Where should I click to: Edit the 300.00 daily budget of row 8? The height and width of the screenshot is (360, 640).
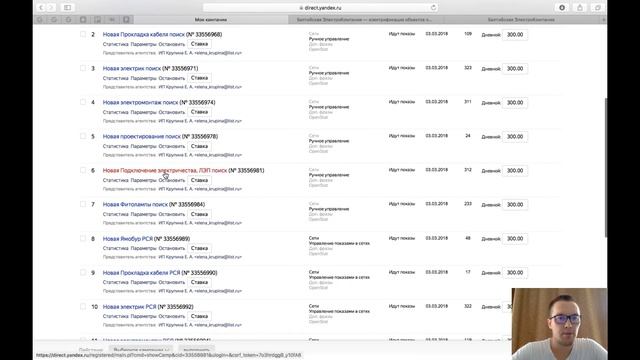coord(515,238)
